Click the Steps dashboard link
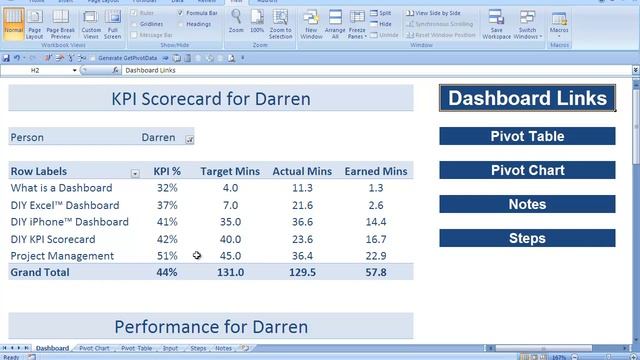The width and height of the screenshot is (640, 360). [527, 238]
